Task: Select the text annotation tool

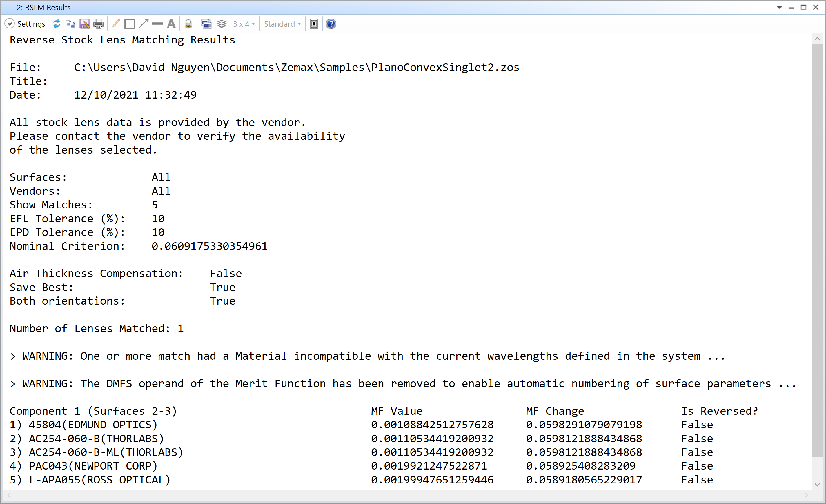Action: click(x=171, y=24)
